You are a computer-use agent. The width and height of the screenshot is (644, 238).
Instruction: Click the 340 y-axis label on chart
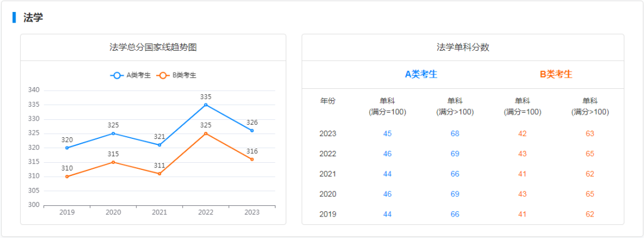[33, 90]
